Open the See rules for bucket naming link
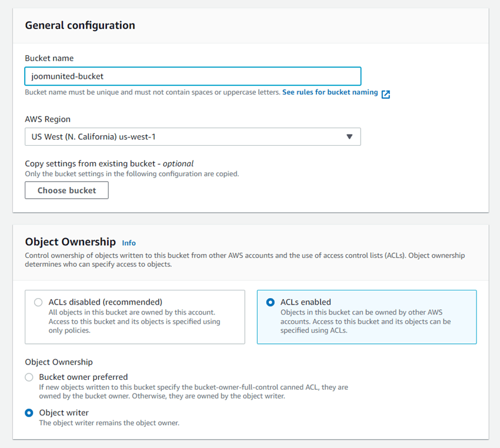This screenshot has height=448, width=500. (x=332, y=92)
